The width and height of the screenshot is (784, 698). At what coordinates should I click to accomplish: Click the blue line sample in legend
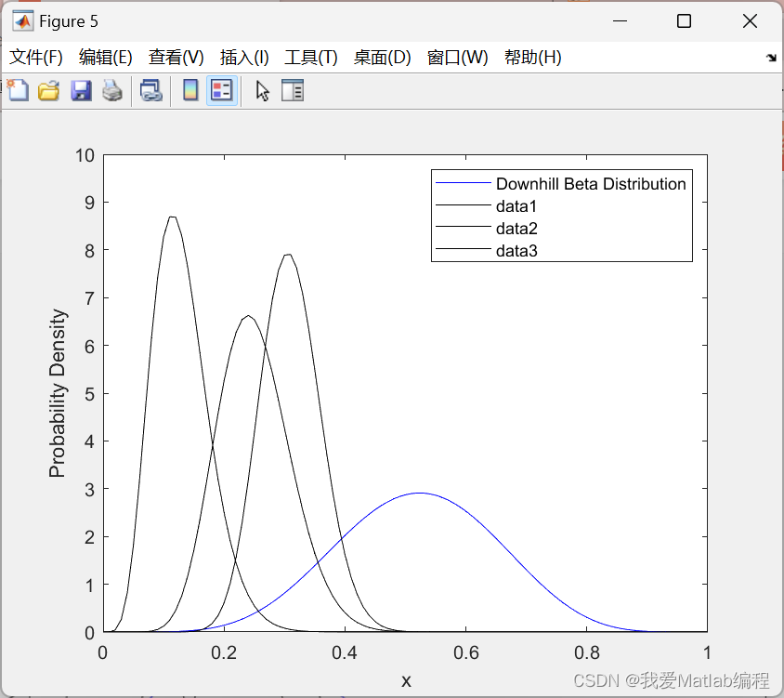(463, 183)
